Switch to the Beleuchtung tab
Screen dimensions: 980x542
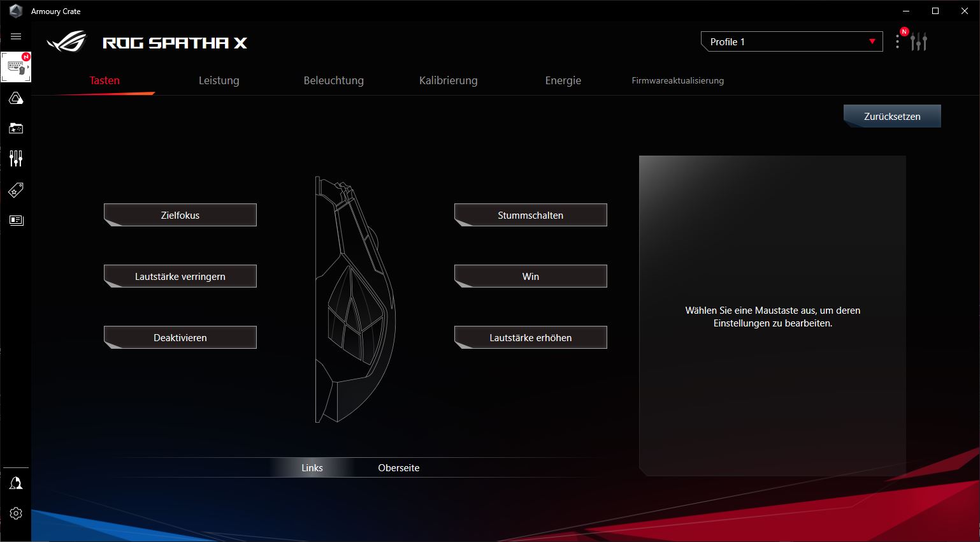[334, 80]
